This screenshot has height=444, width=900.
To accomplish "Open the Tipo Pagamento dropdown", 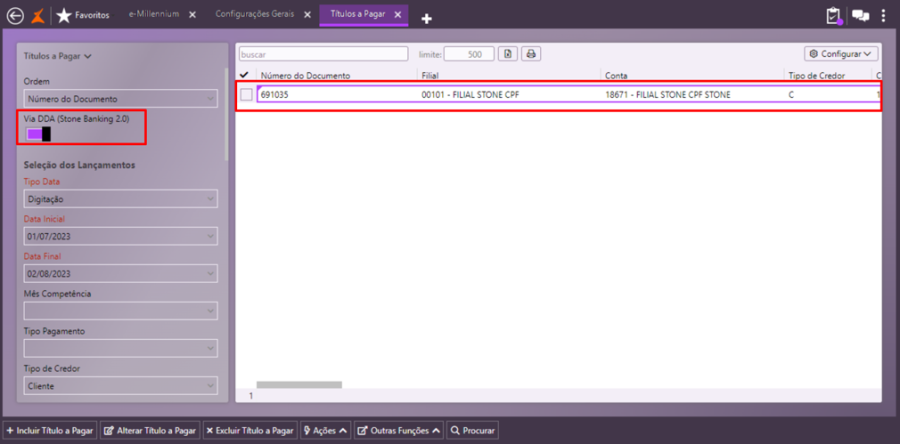I will click(121, 348).
